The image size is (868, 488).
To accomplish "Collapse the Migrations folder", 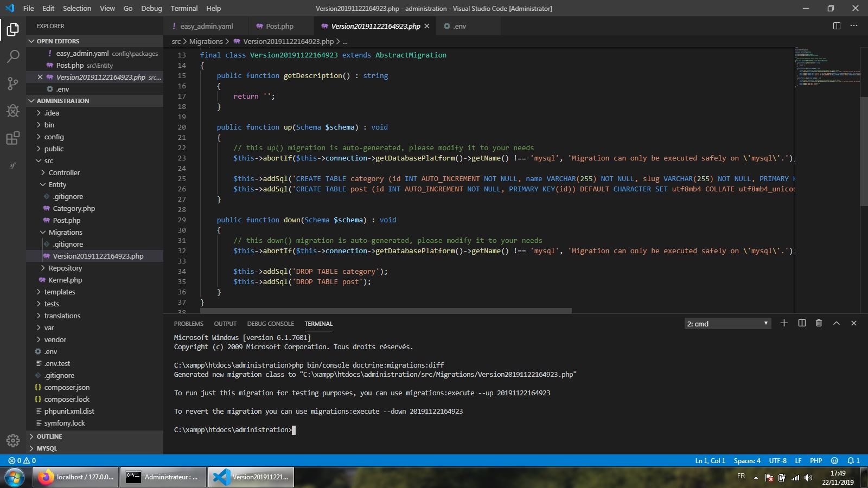I will (65, 232).
